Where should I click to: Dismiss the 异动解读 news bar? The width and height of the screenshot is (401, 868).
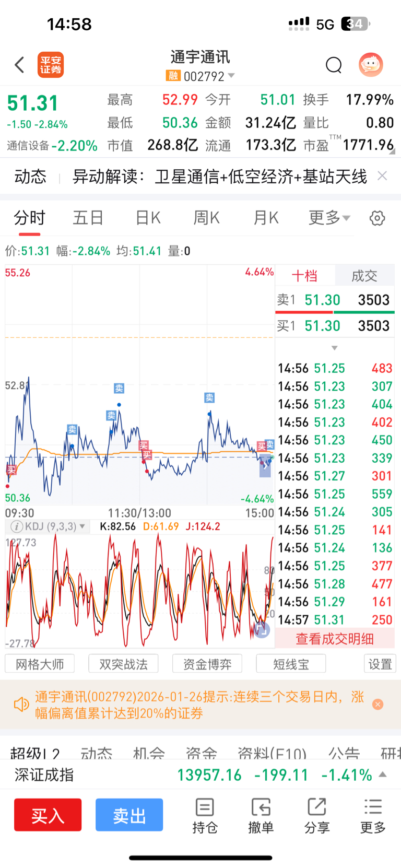click(x=382, y=176)
